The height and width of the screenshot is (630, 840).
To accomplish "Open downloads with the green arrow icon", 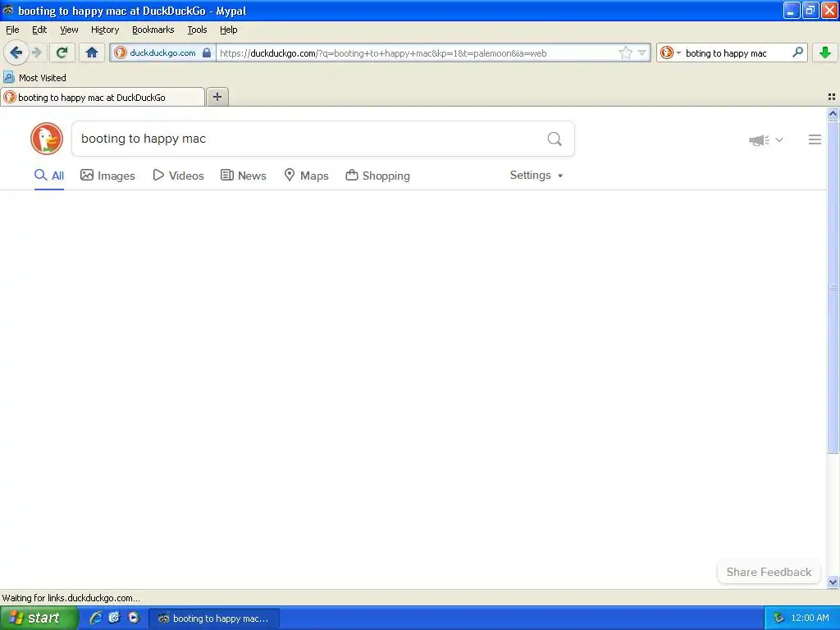I will 824,52.
